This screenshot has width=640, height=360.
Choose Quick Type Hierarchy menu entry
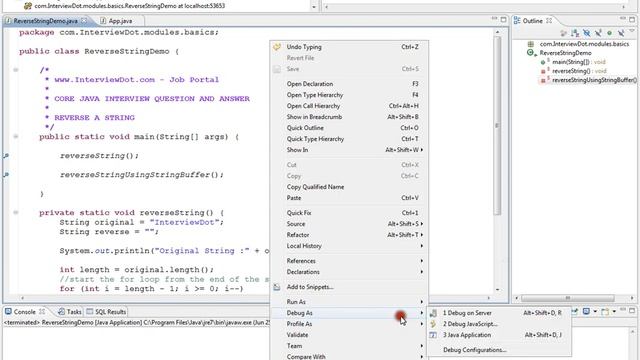click(349, 139)
